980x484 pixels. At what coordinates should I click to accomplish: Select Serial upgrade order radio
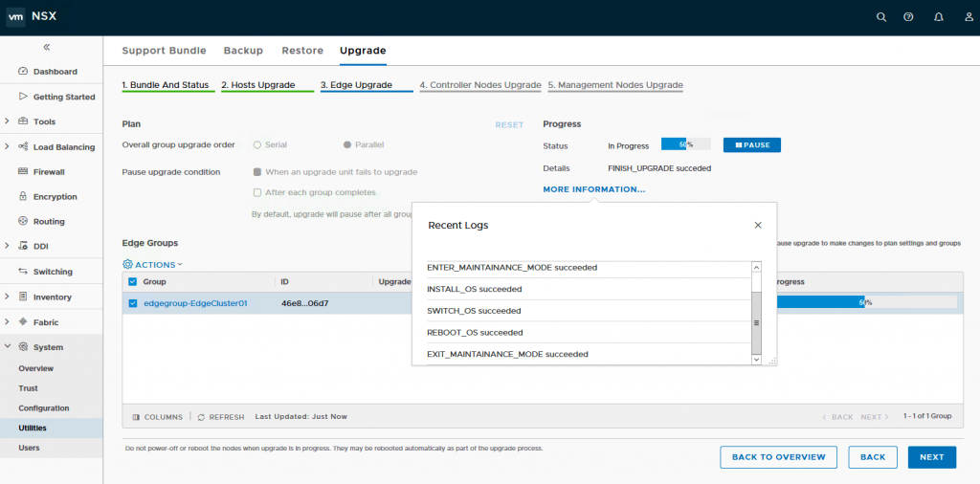(256, 144)
